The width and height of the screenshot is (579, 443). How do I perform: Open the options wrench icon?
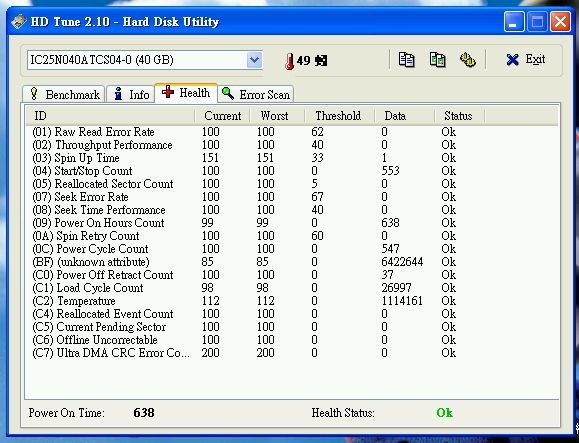click(467, 60)
